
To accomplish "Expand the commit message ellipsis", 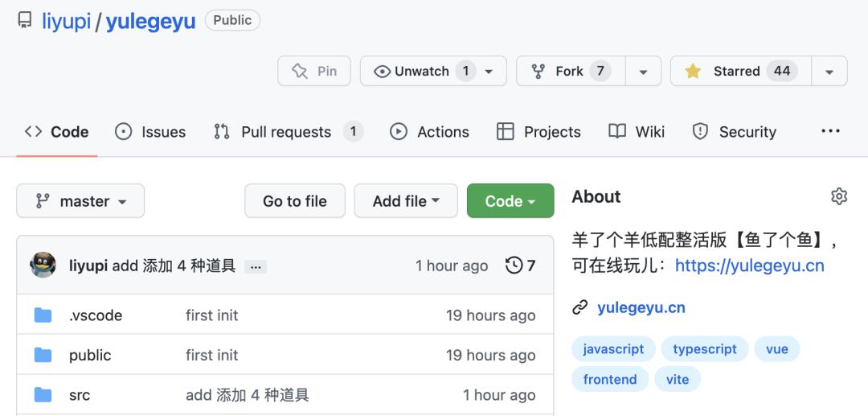I will (x=256, y=266).
